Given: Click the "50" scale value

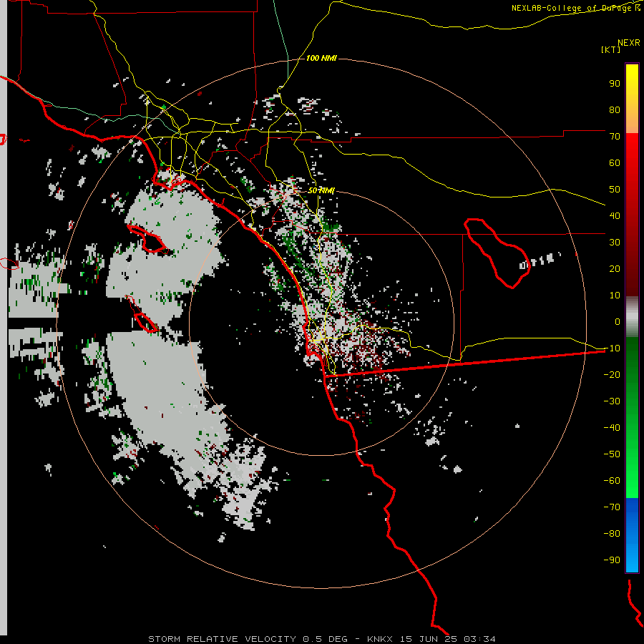Looking at the screenshot, I should tap(615, 190).
